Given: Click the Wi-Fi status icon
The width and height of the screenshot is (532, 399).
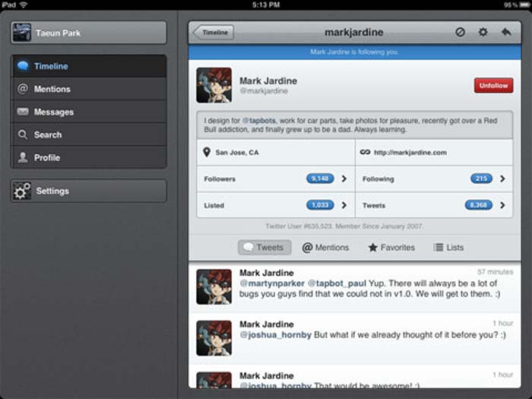Looking at the screenshot, I should click(x=24, y=5).
